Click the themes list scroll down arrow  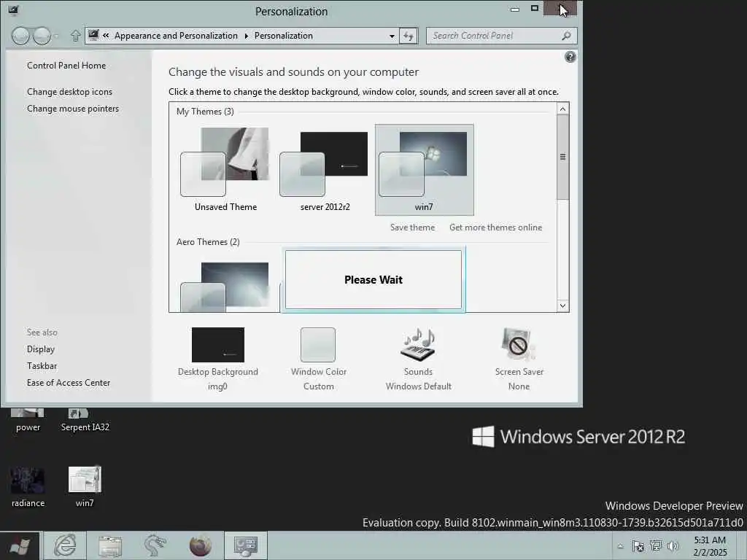[562, 306]
